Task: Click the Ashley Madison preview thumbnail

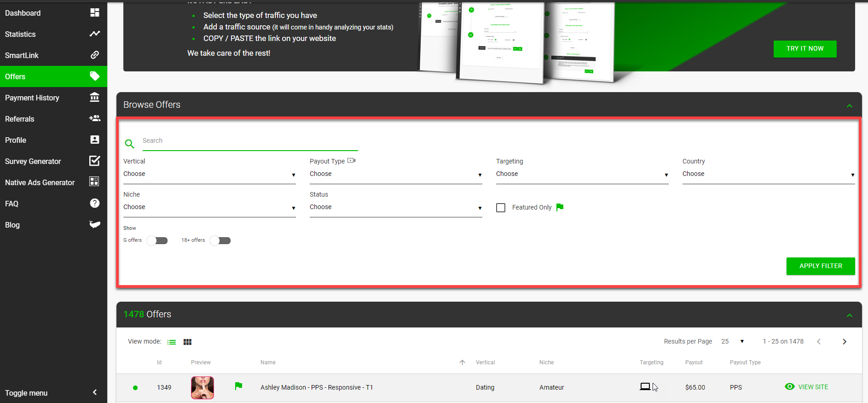Action: [203, 388]
